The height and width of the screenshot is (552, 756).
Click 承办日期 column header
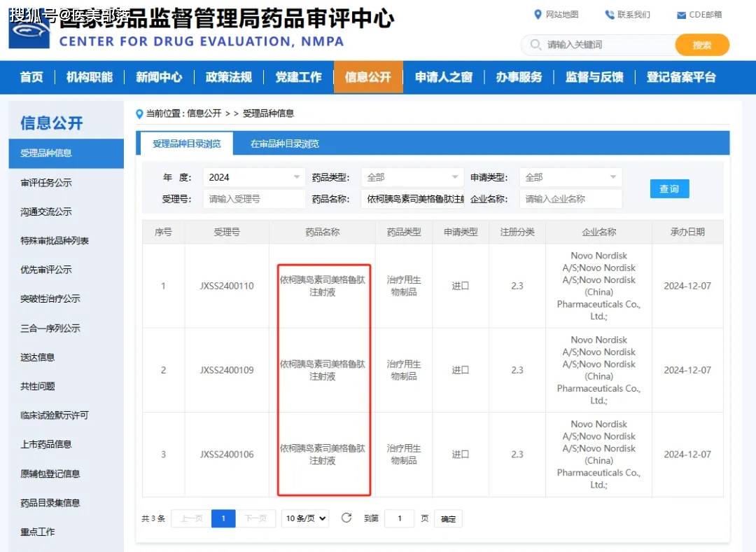pyautogui.click(x=687, y=232)
